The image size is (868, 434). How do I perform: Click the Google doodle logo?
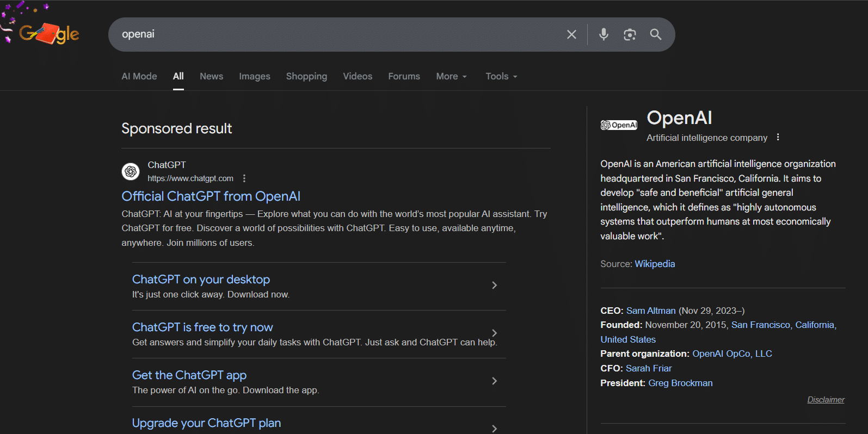tap(48, 34)
